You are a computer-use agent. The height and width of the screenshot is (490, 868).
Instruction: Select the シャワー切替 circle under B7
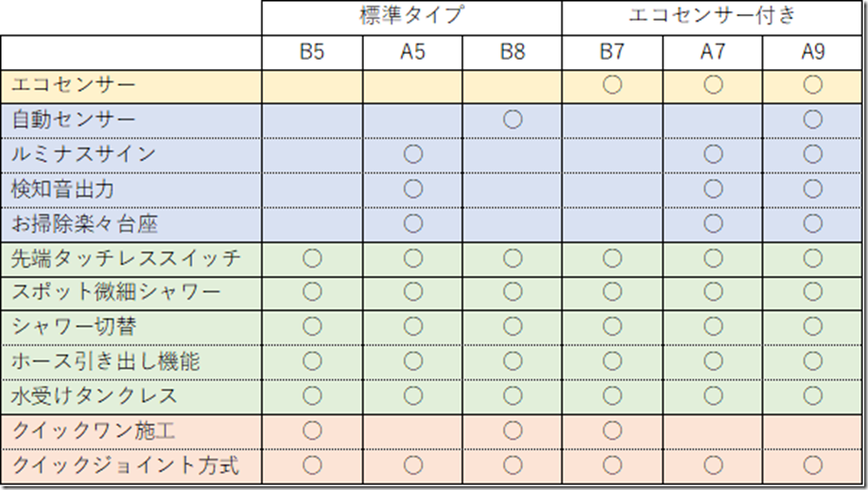click(x=613, y=326)
